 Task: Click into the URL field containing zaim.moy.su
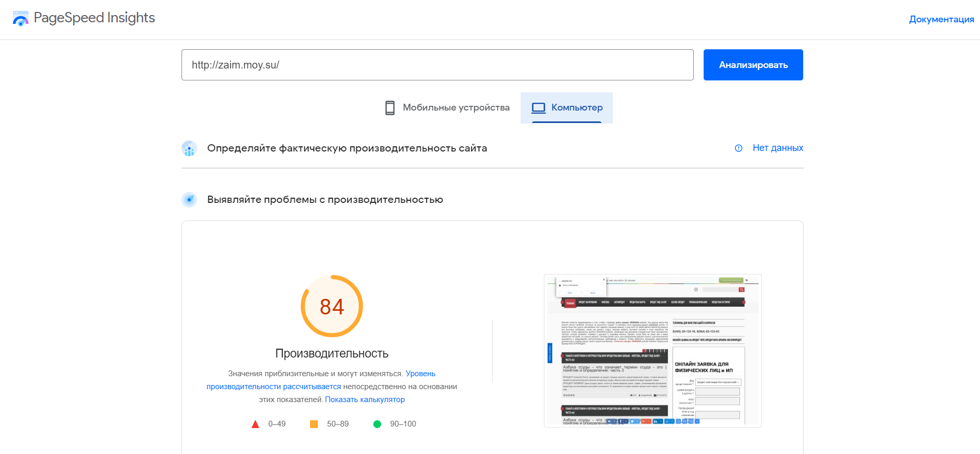pos(437,65)
